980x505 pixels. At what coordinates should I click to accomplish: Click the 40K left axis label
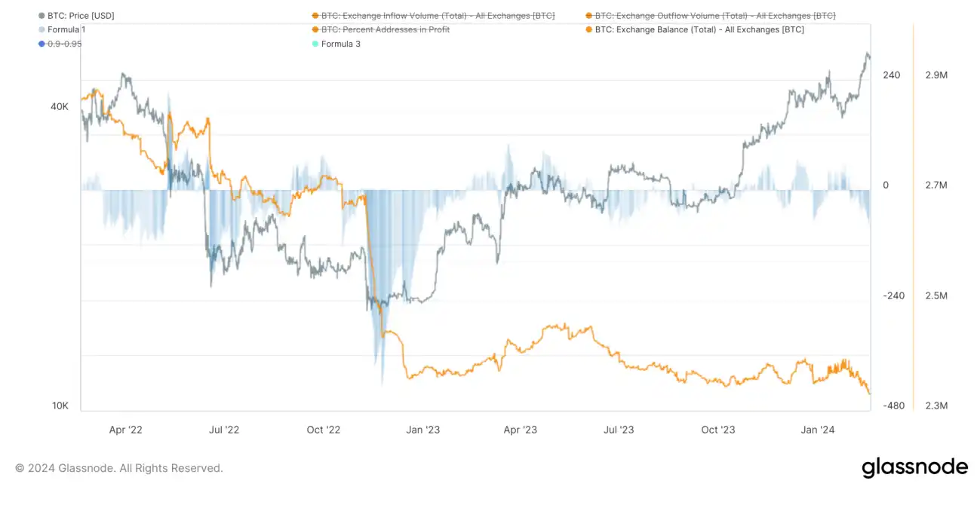pos(60,107)
